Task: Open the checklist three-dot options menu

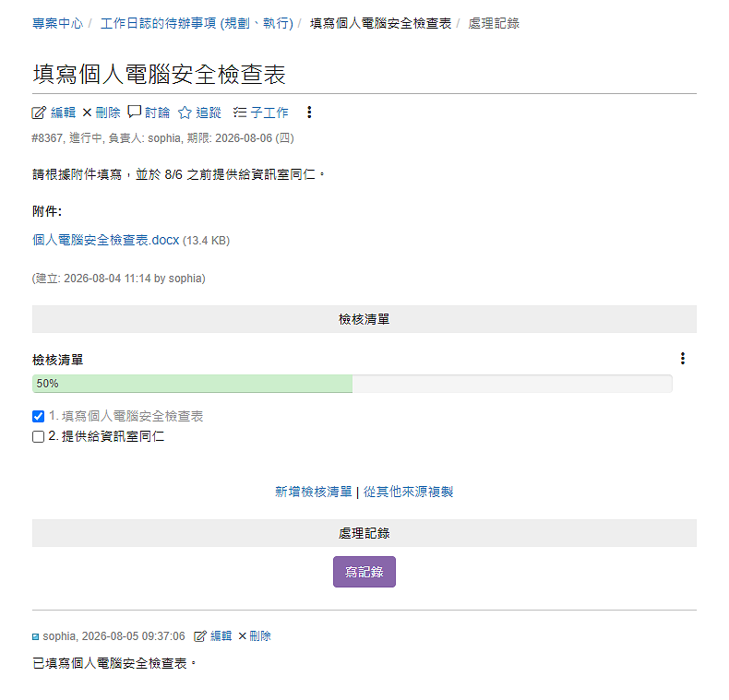Action: [683, 359]
